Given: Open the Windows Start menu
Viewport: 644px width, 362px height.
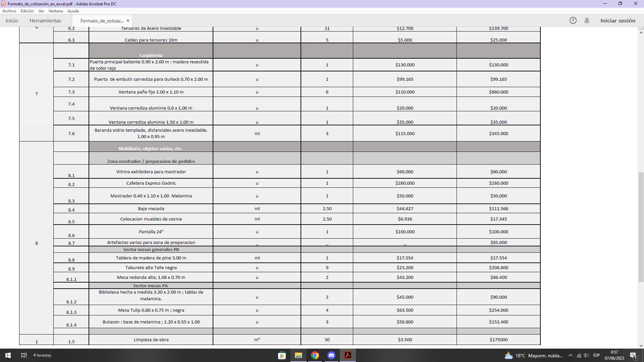Looking at the screenshot, I should 8,355.
